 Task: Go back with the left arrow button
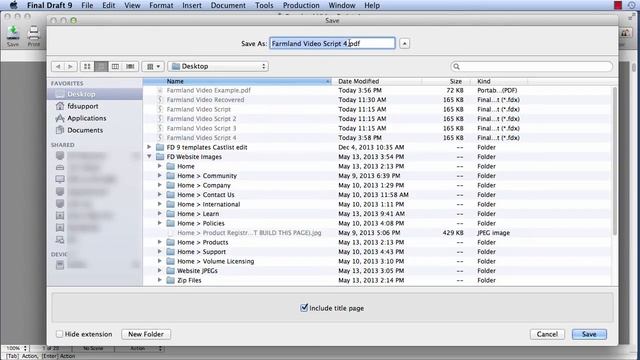(58, 66)
